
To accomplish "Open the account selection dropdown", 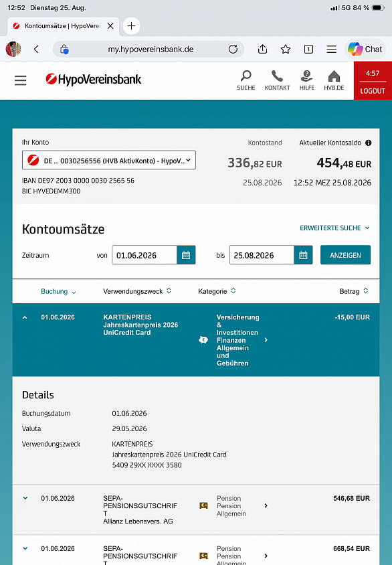I will coord(109,160).
